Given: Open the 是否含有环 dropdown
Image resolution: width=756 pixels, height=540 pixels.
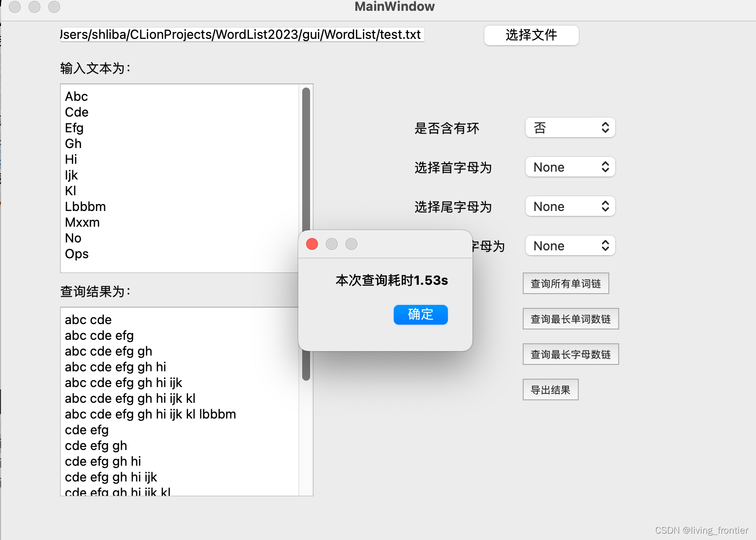Looking at the screenshot, I should click(x=570, y=128).
